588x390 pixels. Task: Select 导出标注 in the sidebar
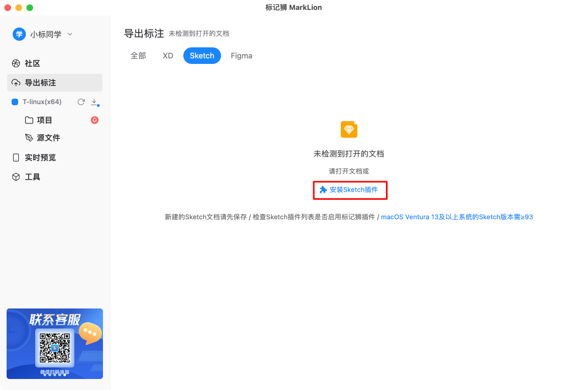pyautogui.click(x=55, y=83)
